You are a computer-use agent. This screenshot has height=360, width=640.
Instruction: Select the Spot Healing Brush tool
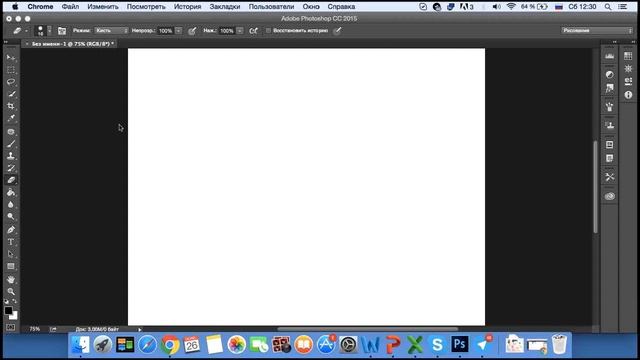coord(11,132)
